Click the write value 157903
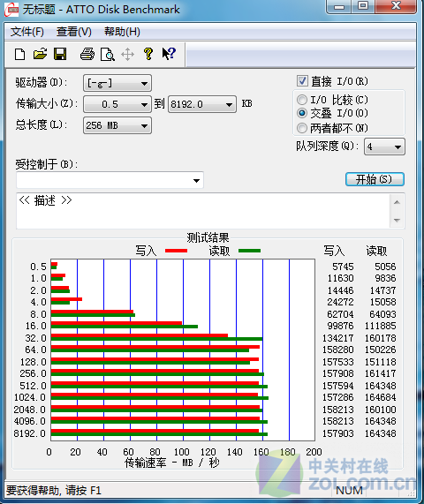The height and width of the screenshot is (504, 424). click(338, 433)
